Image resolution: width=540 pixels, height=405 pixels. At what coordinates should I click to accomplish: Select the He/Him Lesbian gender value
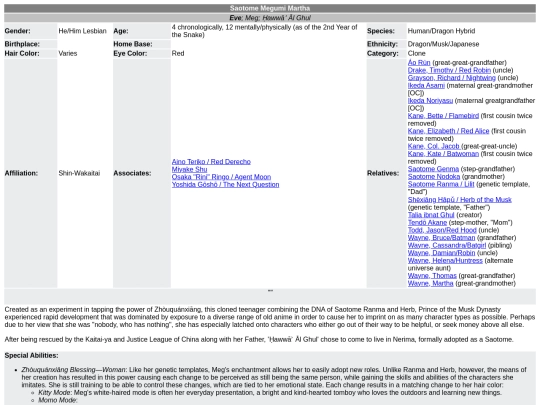pos(82,31)
